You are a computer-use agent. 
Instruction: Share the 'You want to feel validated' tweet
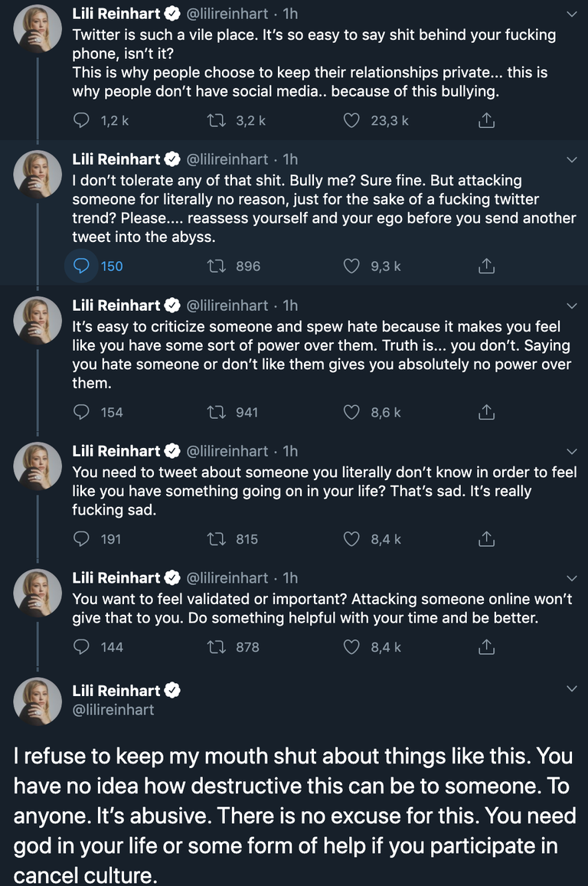pos(486,647)
